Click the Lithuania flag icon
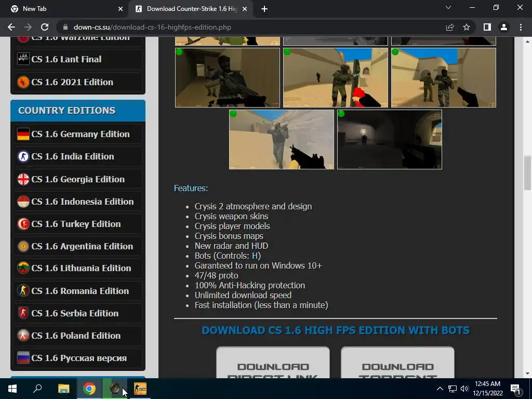Viewport: 532px width, 399px height. pyautogui.click(x=23, y=268)
